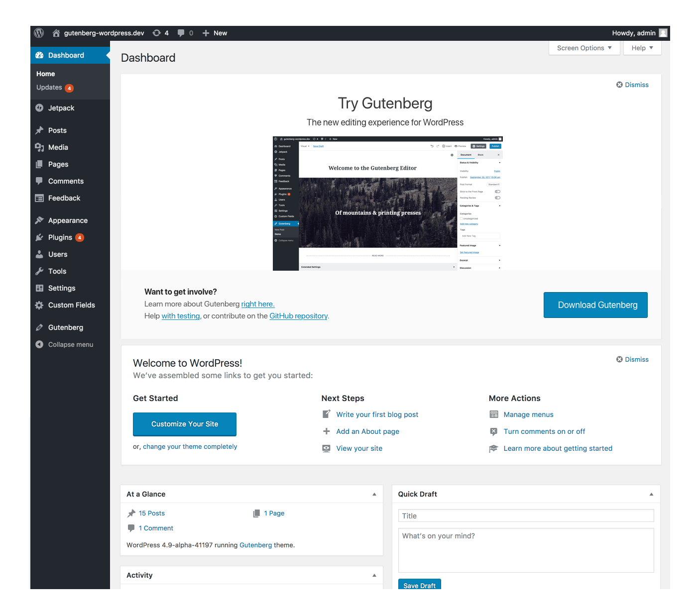Collapse the At a Glance panel
This screenshot has height=616, width=700.
point(374,494)
